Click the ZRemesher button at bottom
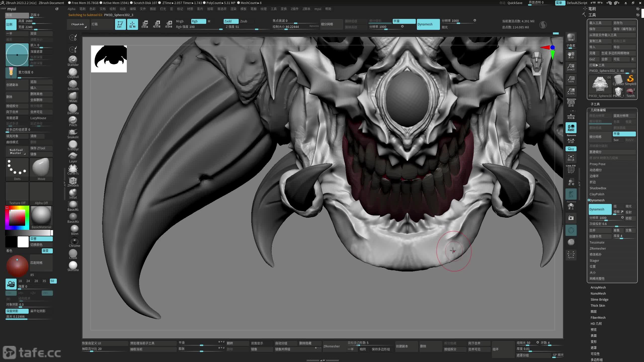Screen dimensions: 644x362 (332, 346)
